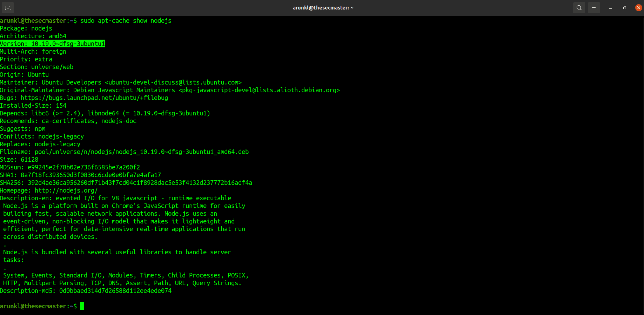
Task: Click the http://nodejs.org/ homepage URL
Action: (x=66, y=190)
